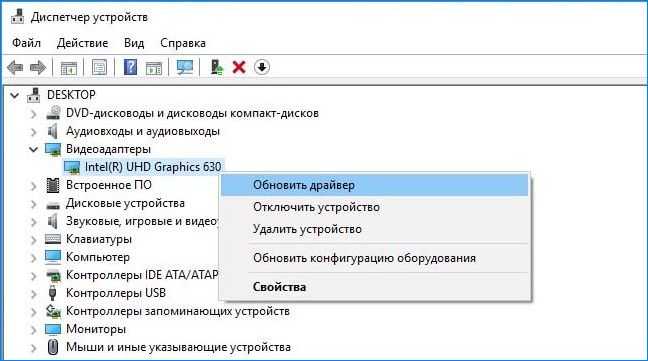648x361 pixels.
Task: Expand the Дисковые устройства category
Action: coord(34,204)
